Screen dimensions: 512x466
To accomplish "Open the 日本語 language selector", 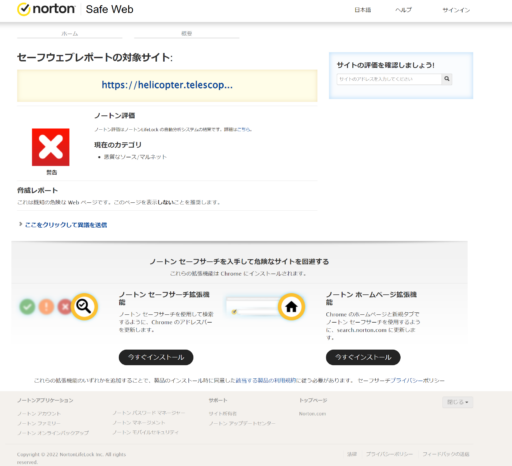I will pyautogui.click(x=363, y=10).
